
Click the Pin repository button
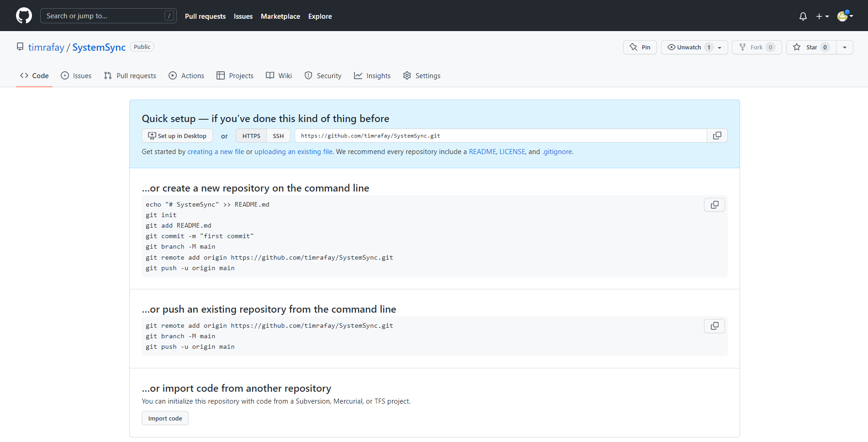(640, 47)
